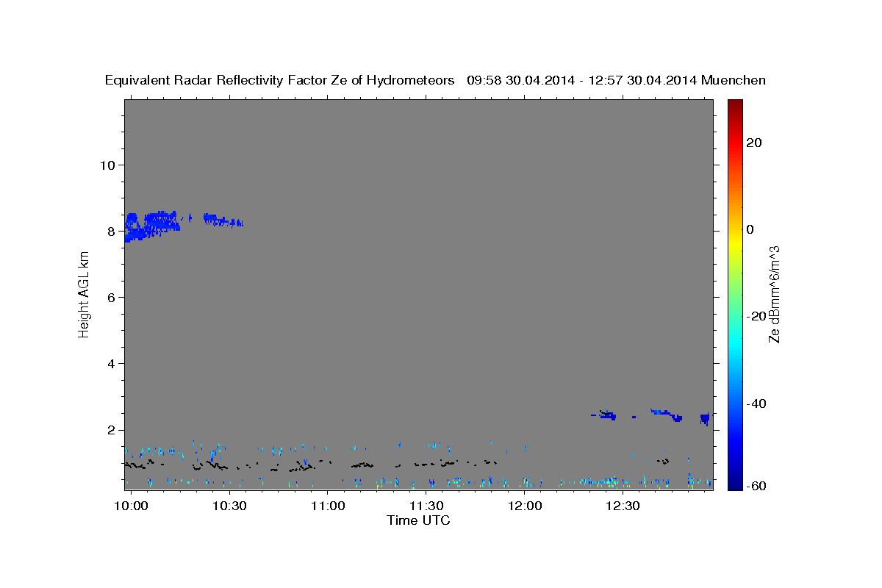This screenshot has width=882, height=588.
Task: Click the station name 'Muenchen'
Action: point(734,80)
